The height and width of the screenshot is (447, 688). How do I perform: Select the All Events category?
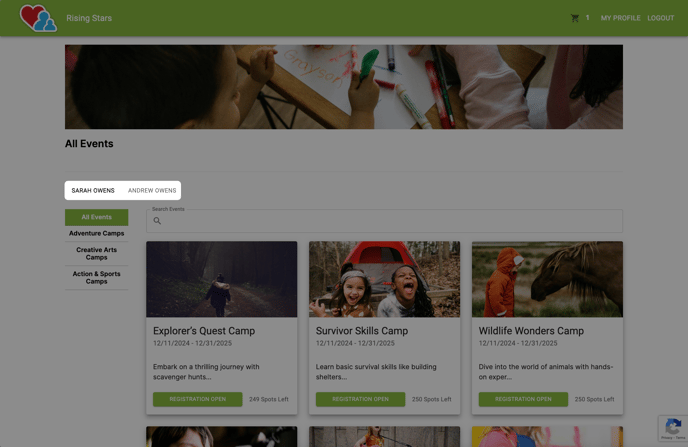point(97,217)
